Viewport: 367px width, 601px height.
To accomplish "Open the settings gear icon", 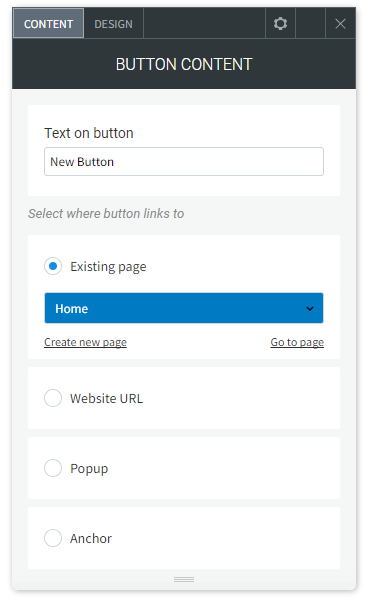I will click(280, 24).
